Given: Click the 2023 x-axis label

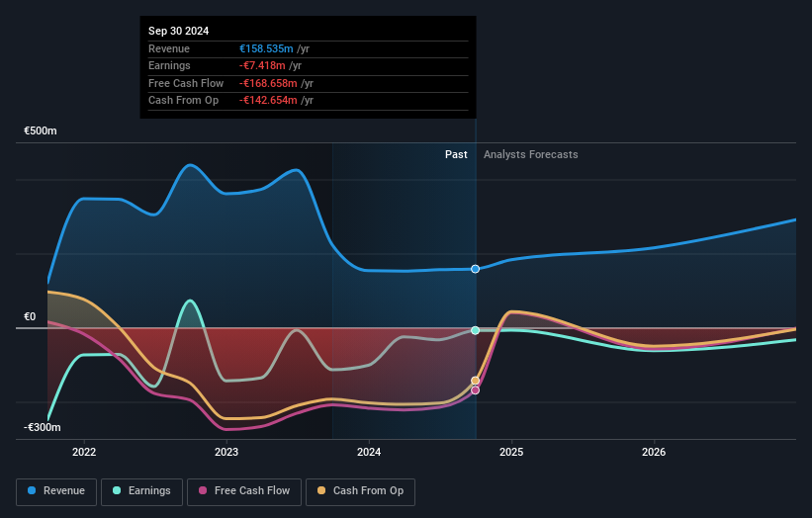Looking at the screenshot, I should point(226,452).
